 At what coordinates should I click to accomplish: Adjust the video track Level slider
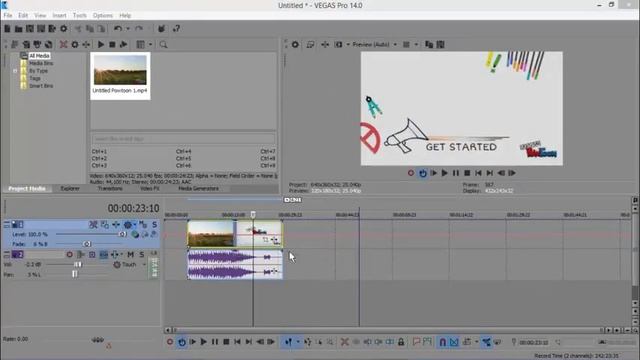(122, 234)
